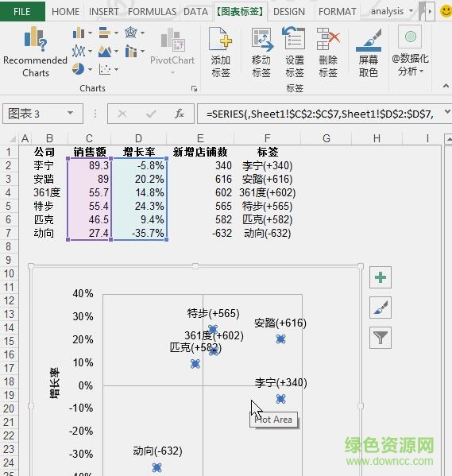Insert a combo chart
The image size is (452, 476).
click(131, 51)
